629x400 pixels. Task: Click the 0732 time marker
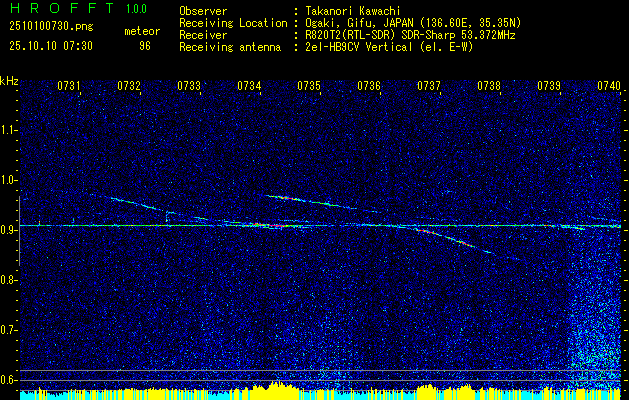point(129,85)
